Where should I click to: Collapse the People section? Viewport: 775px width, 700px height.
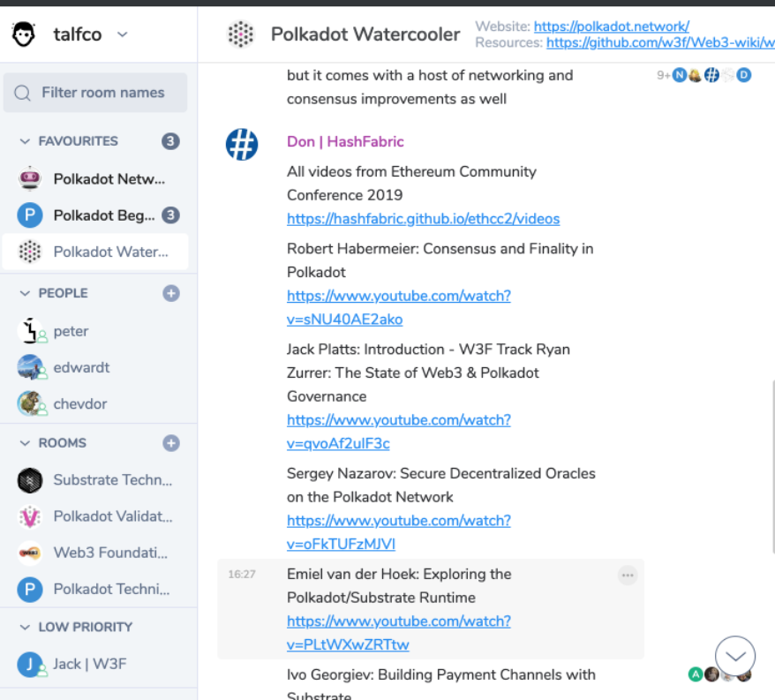pos(25,293)
